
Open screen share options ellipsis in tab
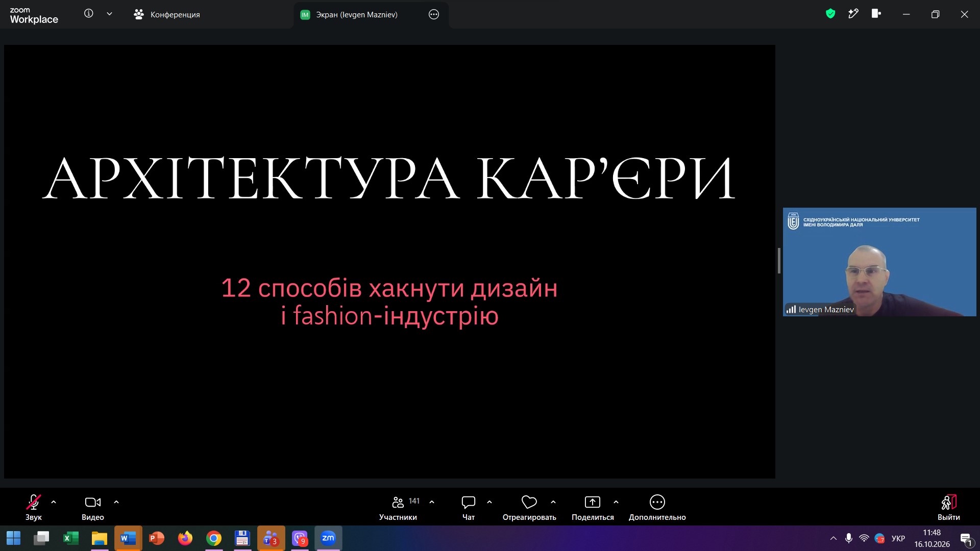point(434,14)
